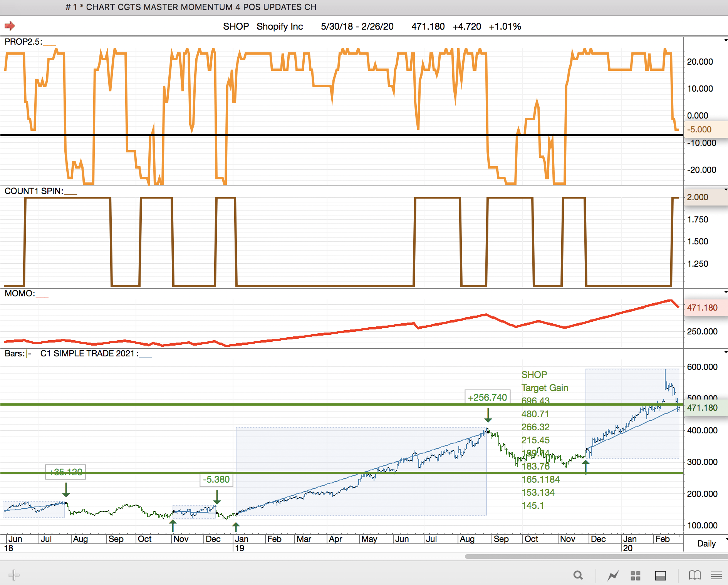728x585 pixels.
Task: Click the -5.000 PROP2.5 value tag
Action: pos(706,129)
